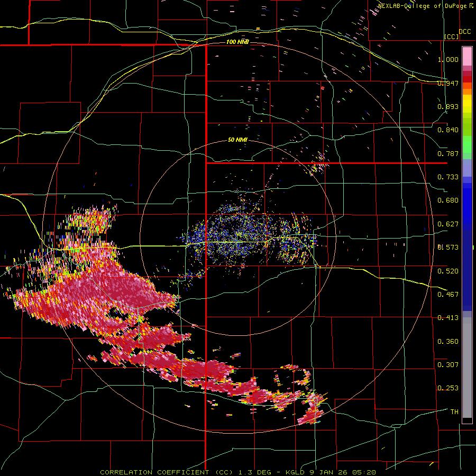Select the 0.733 scale value
The width and height of the screenshot is (476, 476).
448,177
